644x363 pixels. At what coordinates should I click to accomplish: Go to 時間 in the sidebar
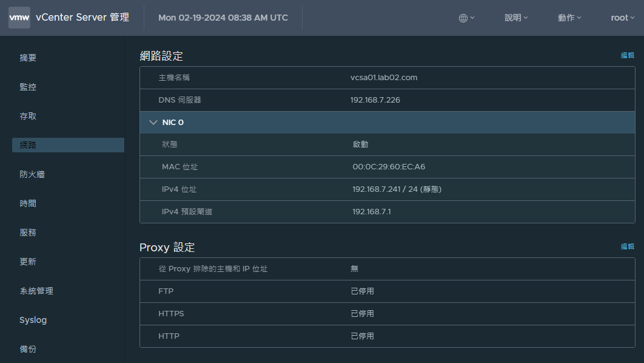click(28, 203)
